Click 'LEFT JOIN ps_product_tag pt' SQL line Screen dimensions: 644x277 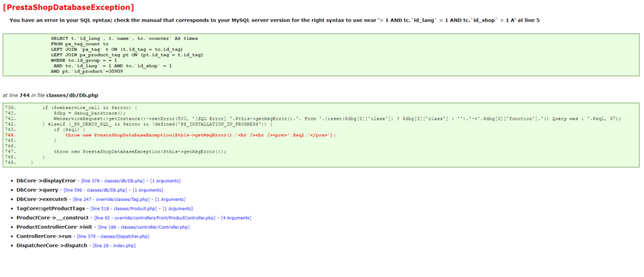pyautogui.click(x=127, y=55)
